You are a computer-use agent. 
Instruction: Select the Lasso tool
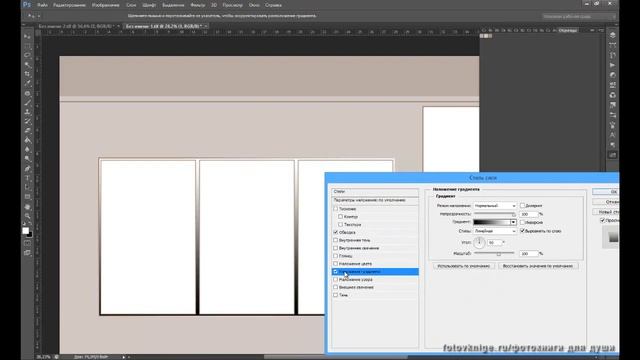coord(27,55)
